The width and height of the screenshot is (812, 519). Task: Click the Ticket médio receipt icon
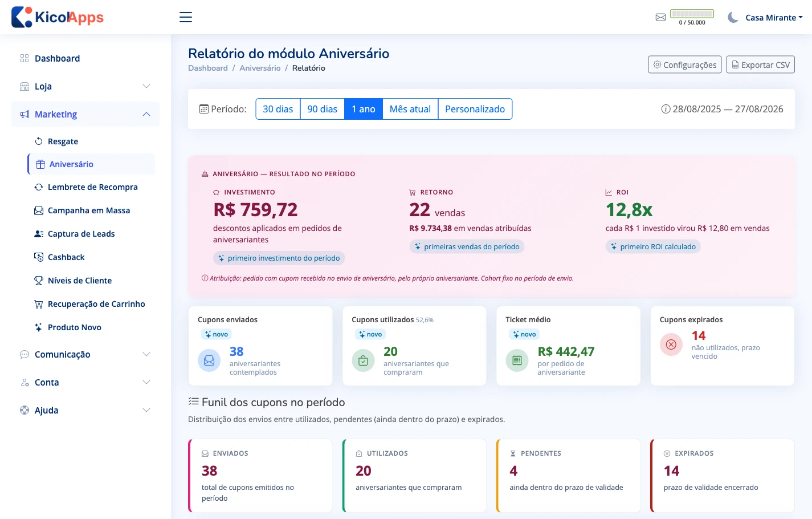click(517, 360)
